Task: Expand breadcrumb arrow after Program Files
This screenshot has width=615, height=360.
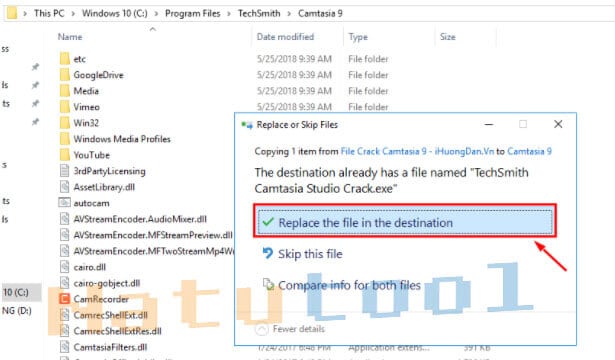Action: pyautogui.click(x=229, y=14)
